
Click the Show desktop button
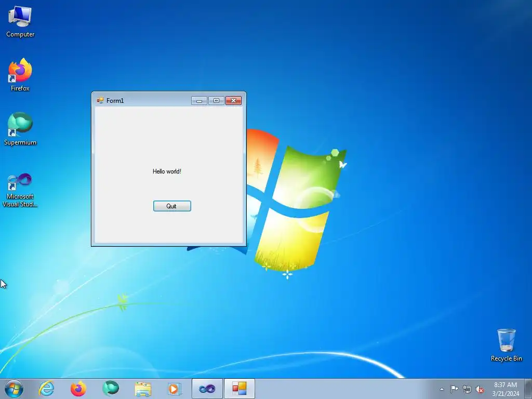(528, 389)
